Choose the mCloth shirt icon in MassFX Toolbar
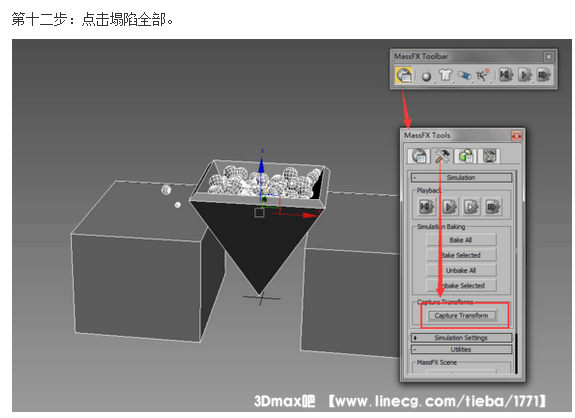The image size is (575, 418). (x=445, y=75)
